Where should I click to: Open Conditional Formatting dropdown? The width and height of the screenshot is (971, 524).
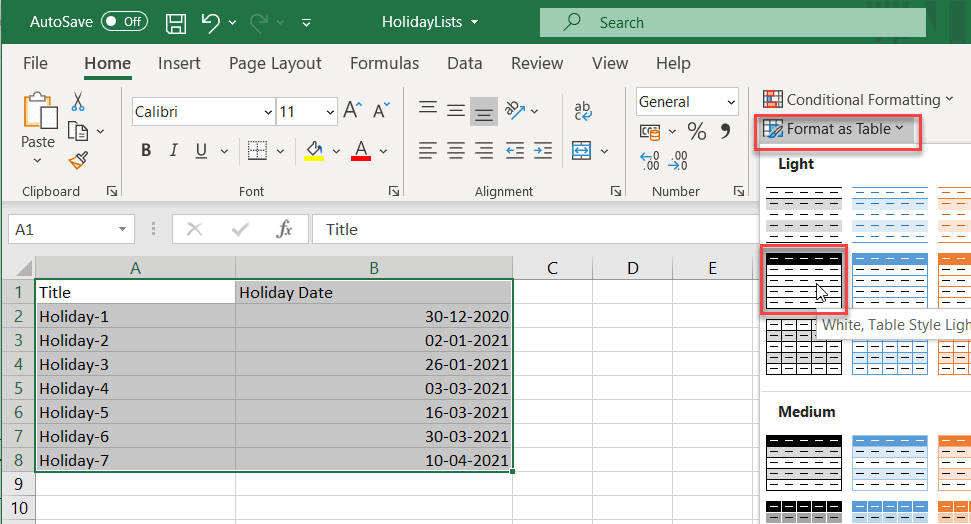[x=858, y=100]
